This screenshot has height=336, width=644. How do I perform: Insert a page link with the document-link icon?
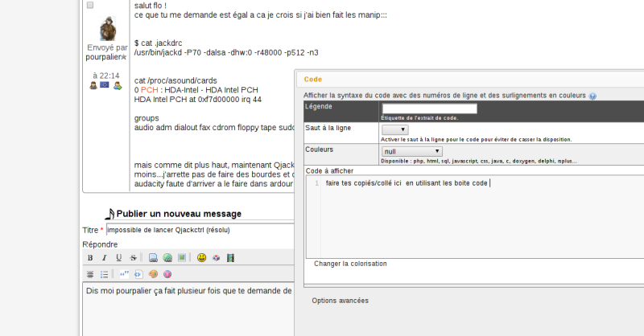(153, 258)
